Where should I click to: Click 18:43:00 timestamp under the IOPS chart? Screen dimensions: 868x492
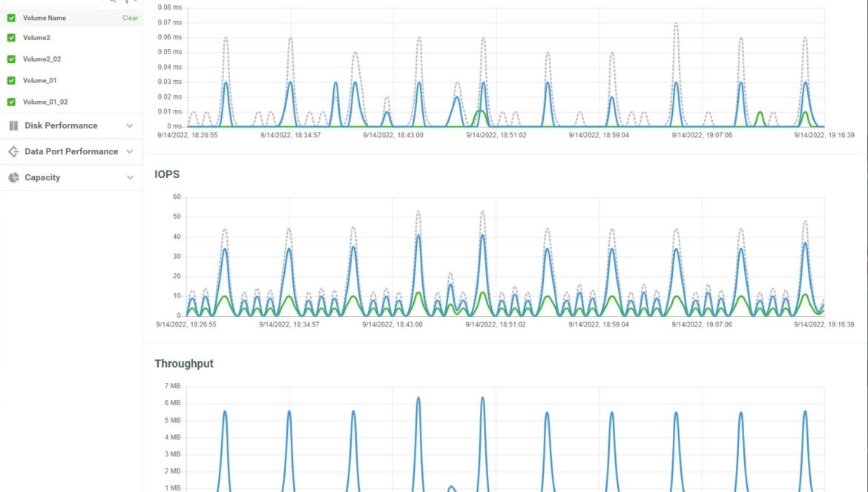point(392,325)
